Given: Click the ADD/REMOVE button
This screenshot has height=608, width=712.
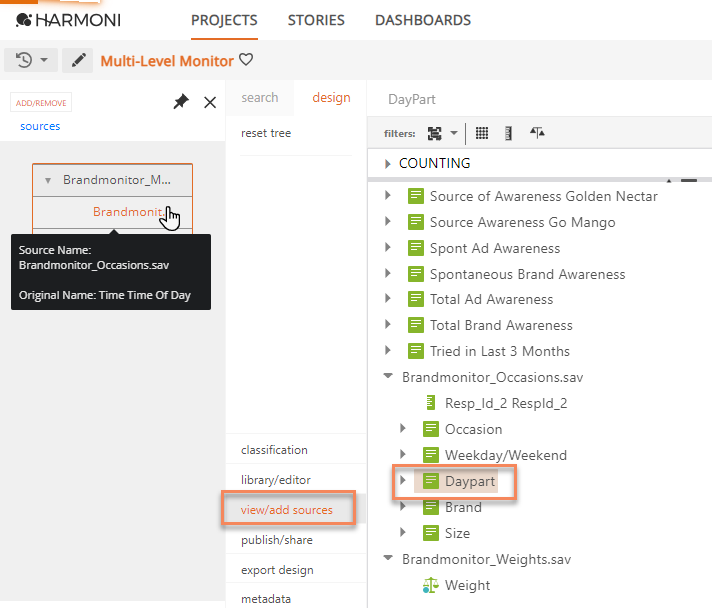Looking at the screenshot, I should [x=41, y=103].
